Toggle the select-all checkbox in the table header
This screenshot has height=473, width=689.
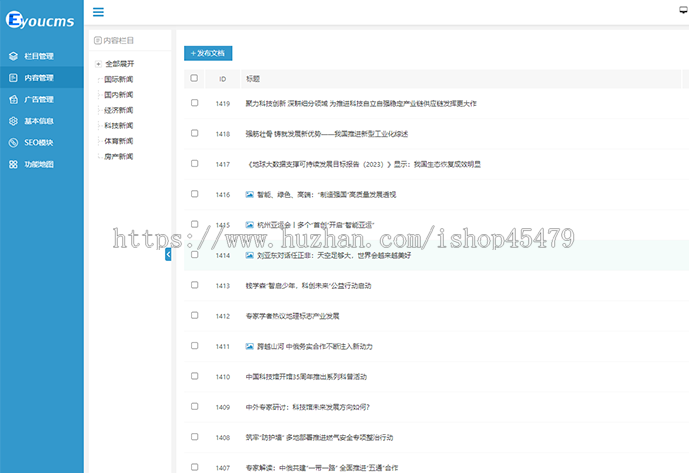(x=194, y=78)
